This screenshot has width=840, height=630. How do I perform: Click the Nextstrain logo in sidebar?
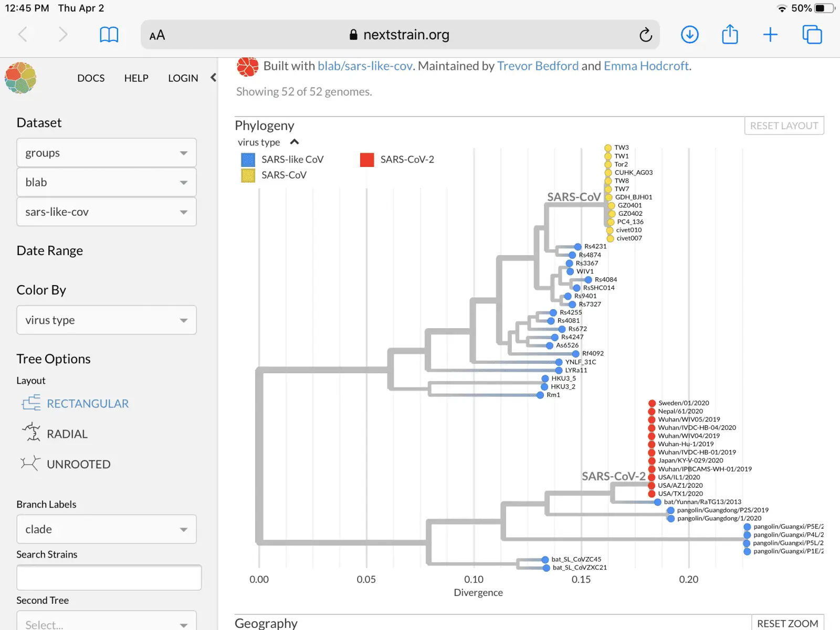(x=21, y=78)
